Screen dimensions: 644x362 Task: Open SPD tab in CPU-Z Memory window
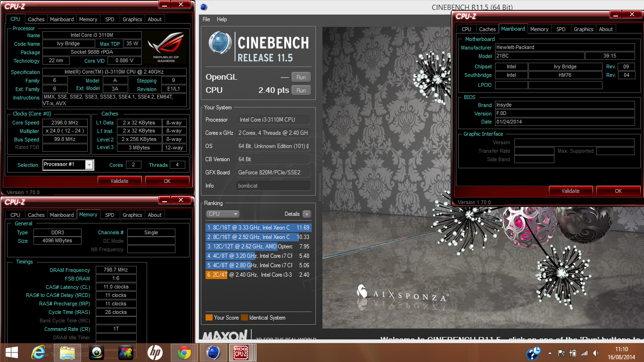109,215
